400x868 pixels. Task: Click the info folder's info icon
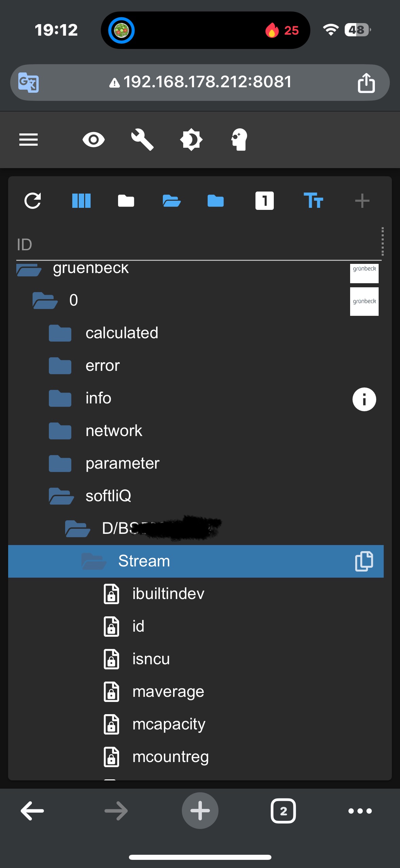(x=364, y=399)
